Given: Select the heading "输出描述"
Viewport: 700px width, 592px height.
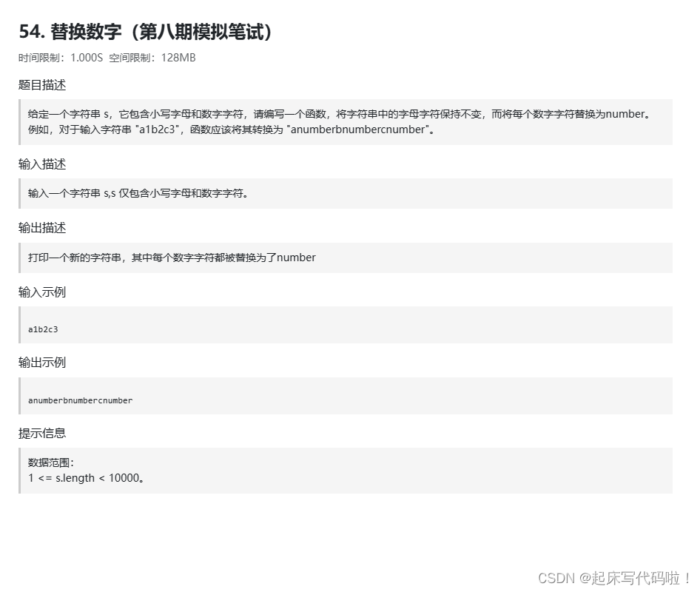Looking at the screenshot, I should 42,228.
